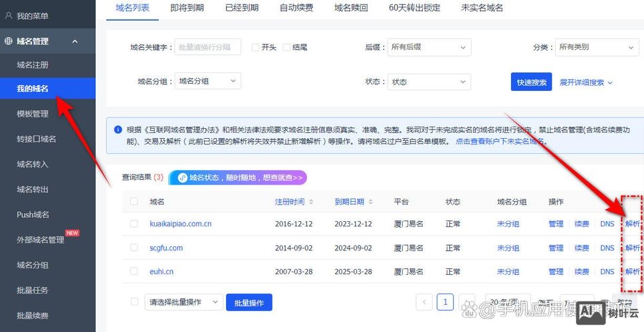Open the 分类 所有类别 dropdown
The width and height of the screenshot is (644, 332).
597,47
